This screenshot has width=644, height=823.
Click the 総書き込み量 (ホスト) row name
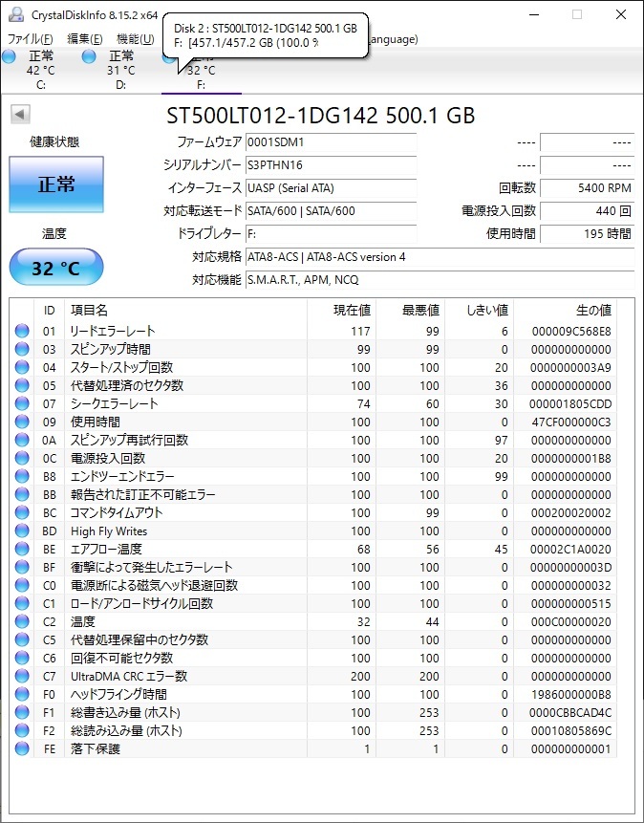pos(125,713)
